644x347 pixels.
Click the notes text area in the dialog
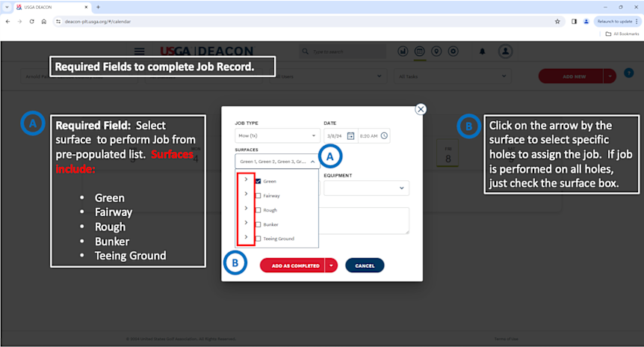click(364, 221)
